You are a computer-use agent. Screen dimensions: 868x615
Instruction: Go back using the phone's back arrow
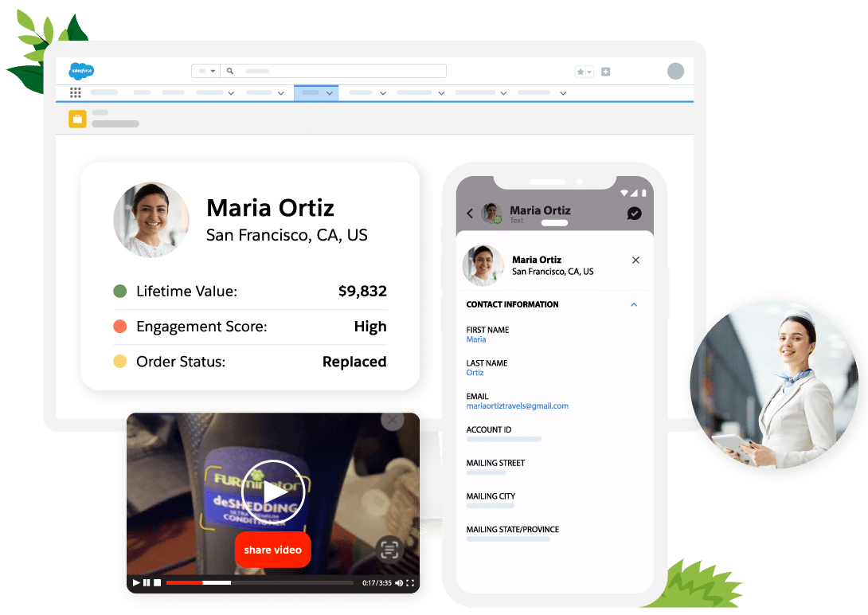tap(470, 213)
